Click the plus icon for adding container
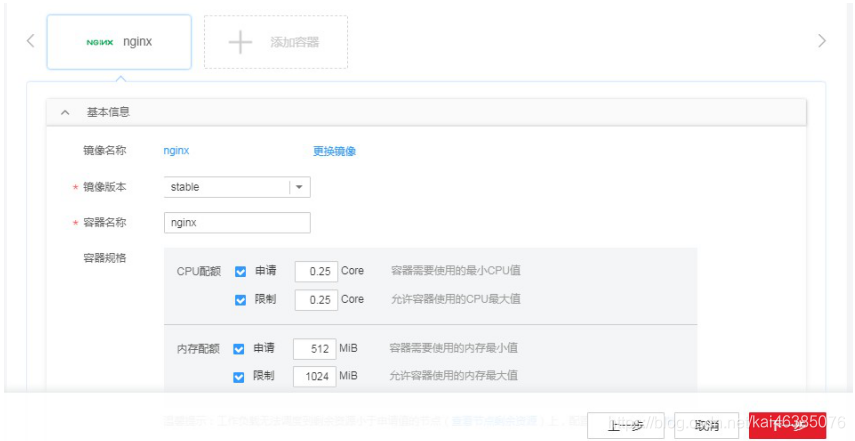Viewport: 855px width, 441px height. pyautogui.click(x=240, y=42)
